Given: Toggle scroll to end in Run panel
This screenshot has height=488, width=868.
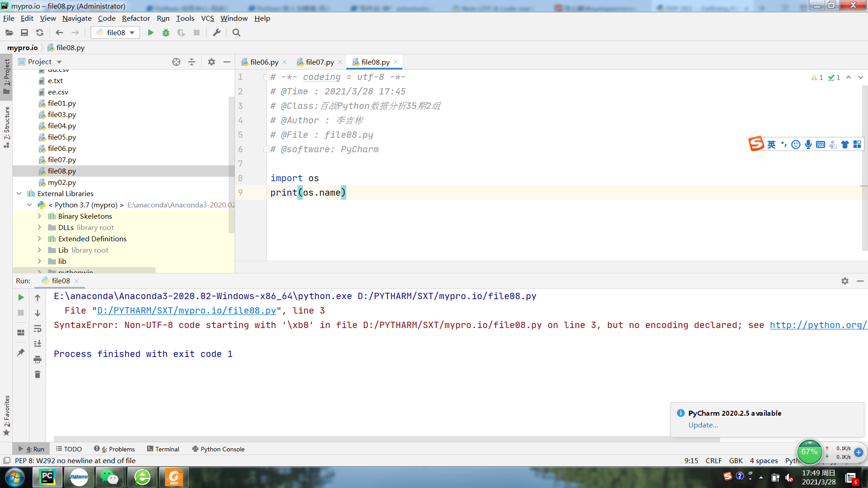Looking at the screenshot, I should click(x=38, y=344).
